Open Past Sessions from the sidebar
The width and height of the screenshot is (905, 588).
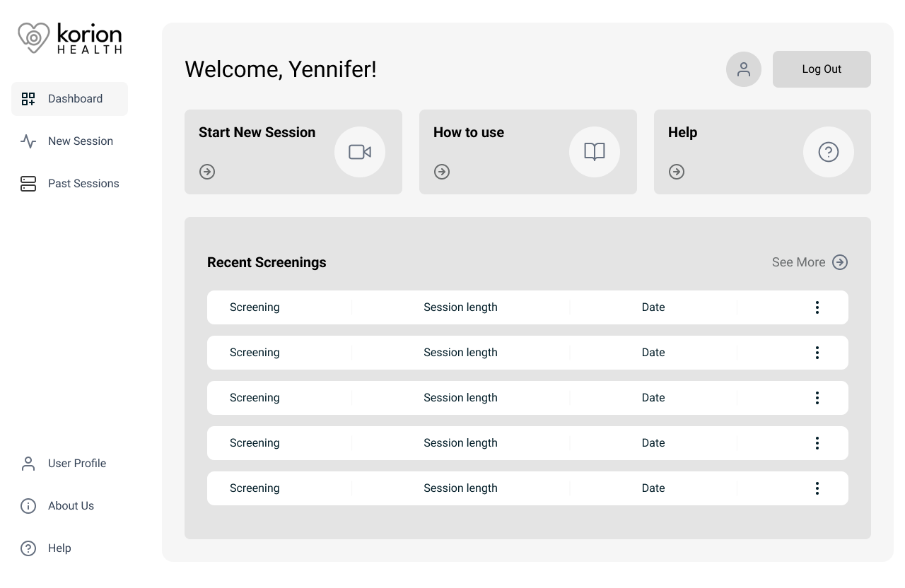click(x=69, y=184)
